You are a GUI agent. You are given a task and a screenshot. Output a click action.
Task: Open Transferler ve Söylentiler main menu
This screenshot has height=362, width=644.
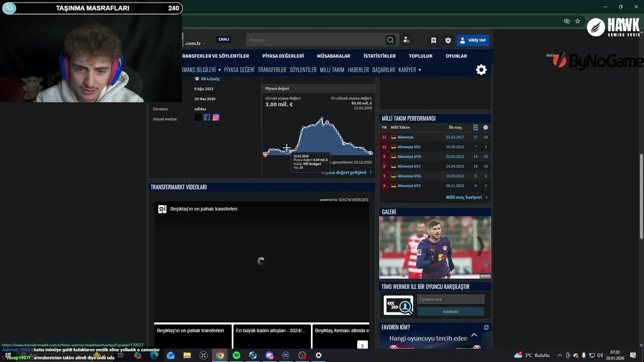tap(215, 56)
